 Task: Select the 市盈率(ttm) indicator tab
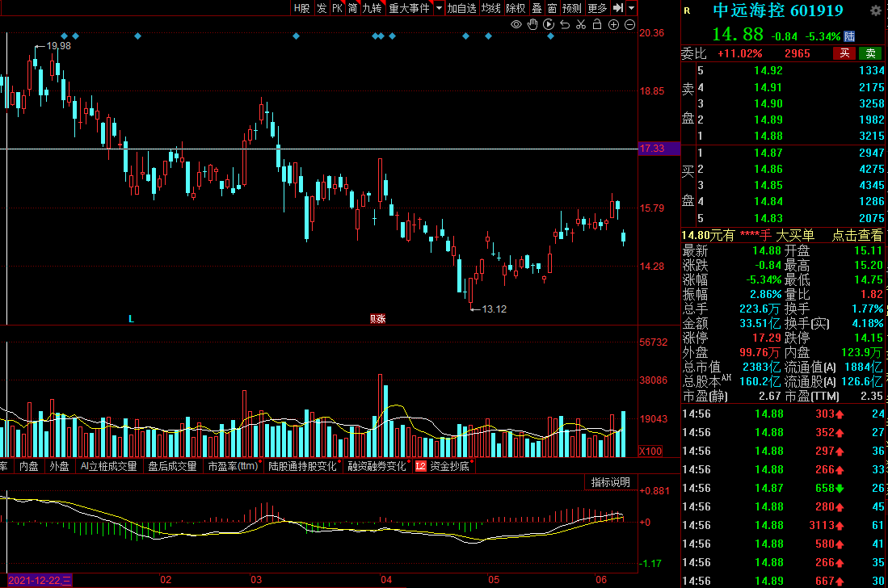[233, 466]
